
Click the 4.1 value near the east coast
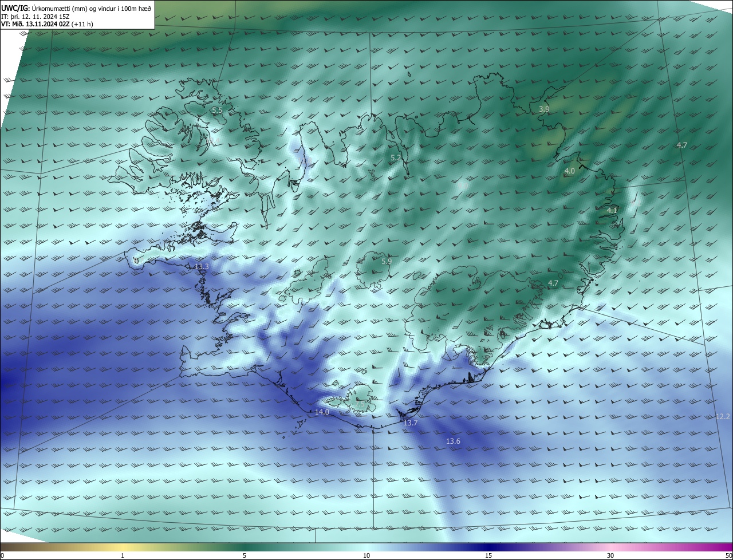(612, 211)
